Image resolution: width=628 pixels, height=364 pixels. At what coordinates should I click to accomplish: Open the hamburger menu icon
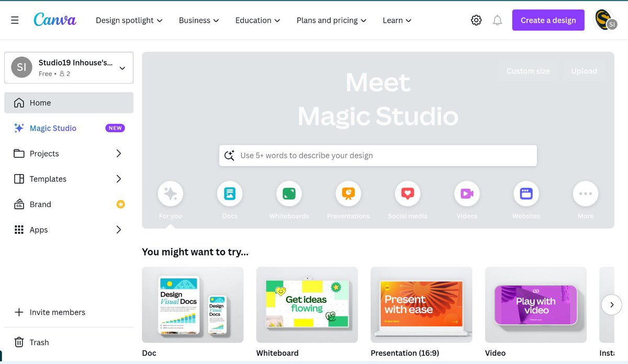click(15, 20)
